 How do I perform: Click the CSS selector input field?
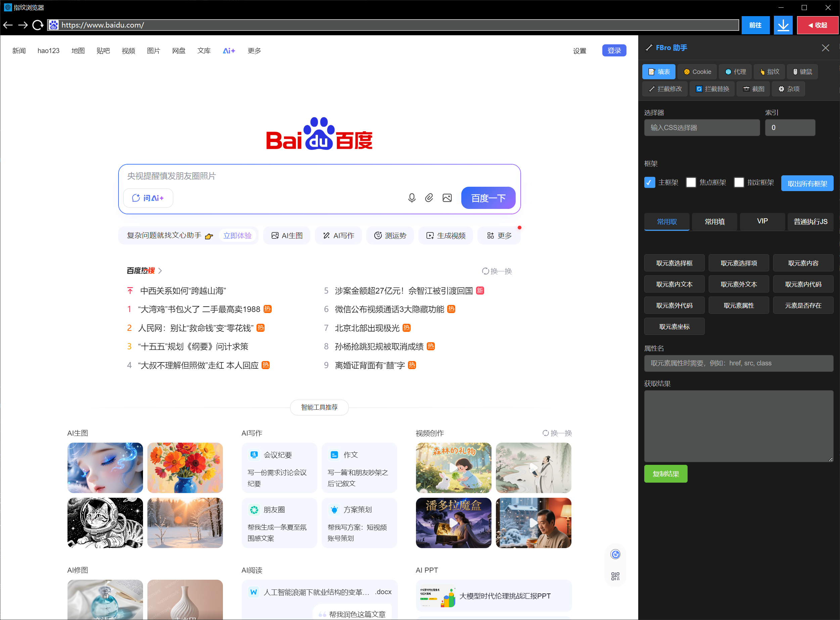click(x=702, y=128)
